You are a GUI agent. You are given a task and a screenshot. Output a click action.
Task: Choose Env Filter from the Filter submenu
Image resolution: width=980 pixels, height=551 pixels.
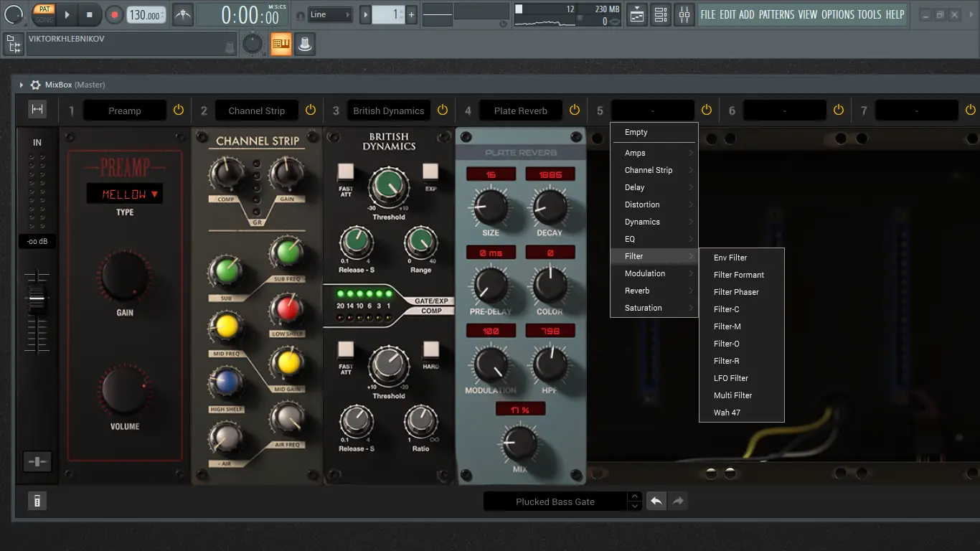(742, 258)
